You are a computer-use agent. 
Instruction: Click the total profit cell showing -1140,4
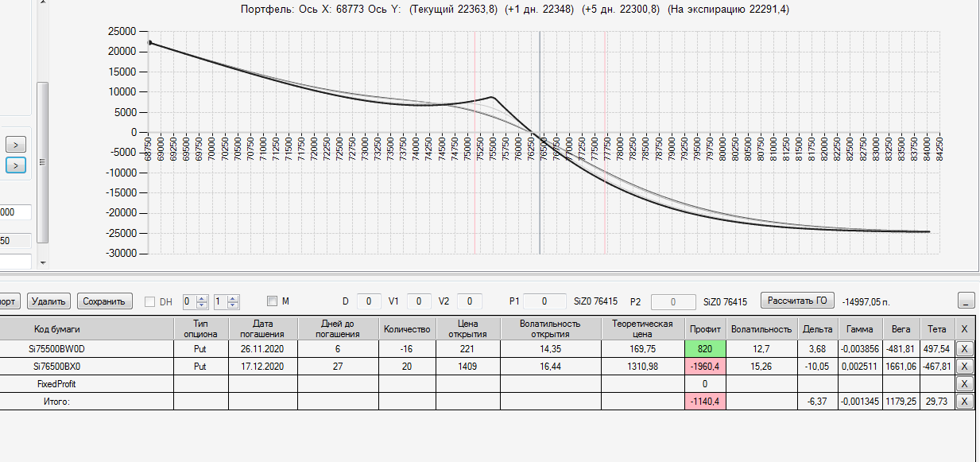tap(705, 402)
